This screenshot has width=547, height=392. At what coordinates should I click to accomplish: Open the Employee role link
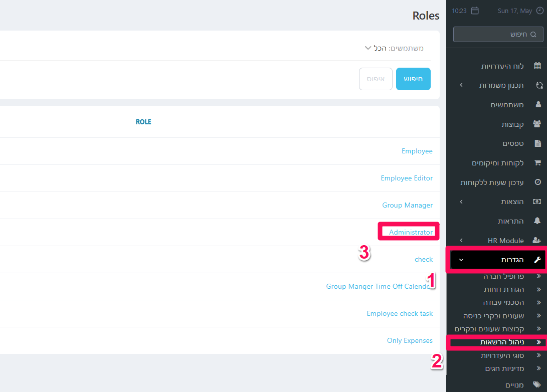point(417,151)
